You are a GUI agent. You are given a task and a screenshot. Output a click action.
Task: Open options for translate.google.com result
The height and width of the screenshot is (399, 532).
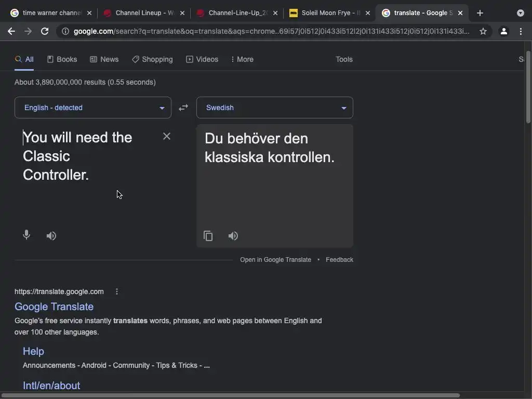pyautogui.click(x=117, y=291)
